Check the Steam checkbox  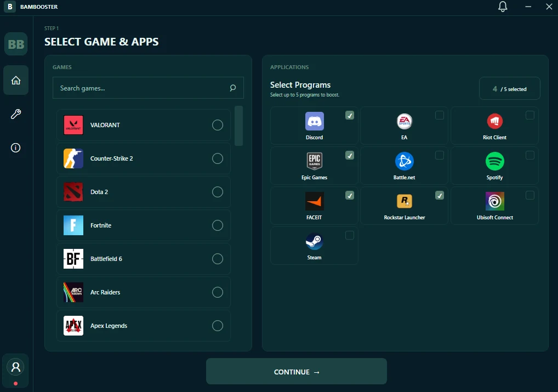[x=350, y=235]
